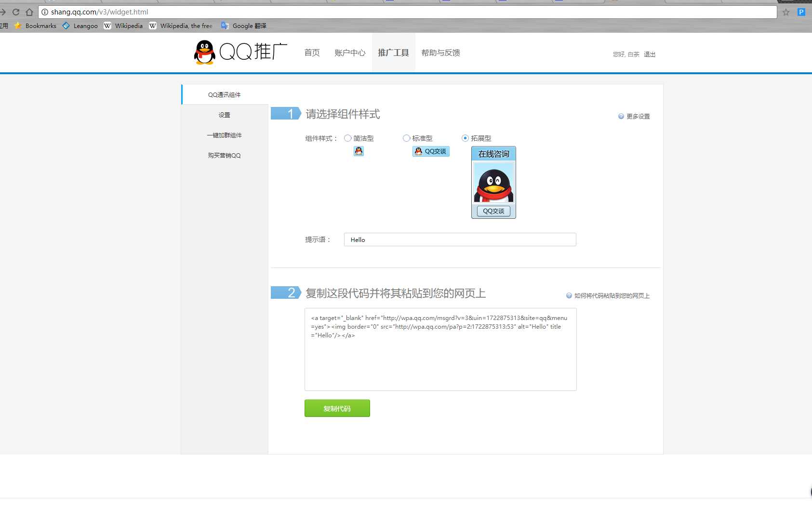
Task: Click the green 复制代码 button
Action: [x=337, y=408]
